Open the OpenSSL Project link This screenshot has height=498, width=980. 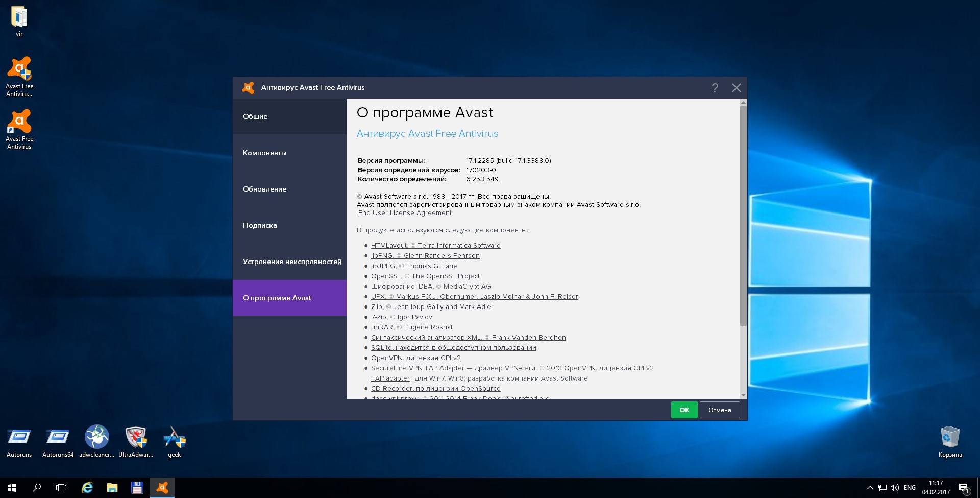point(425,276)
